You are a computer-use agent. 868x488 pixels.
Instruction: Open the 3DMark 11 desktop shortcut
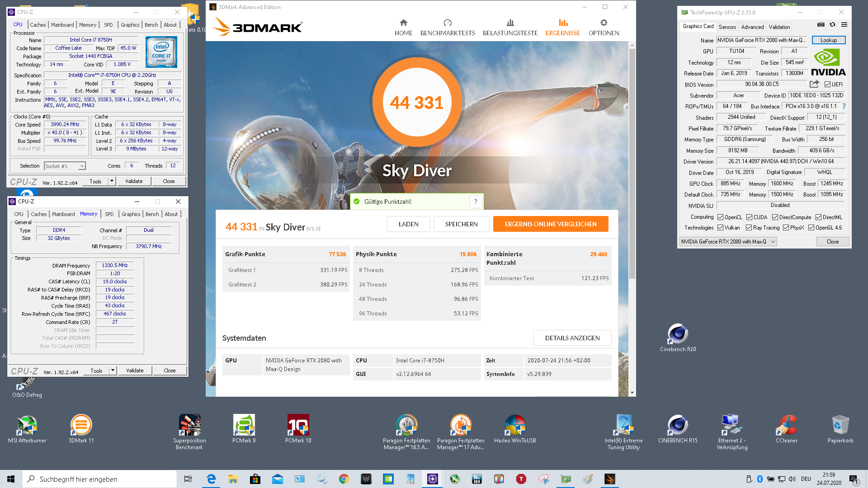pos(81,429)
